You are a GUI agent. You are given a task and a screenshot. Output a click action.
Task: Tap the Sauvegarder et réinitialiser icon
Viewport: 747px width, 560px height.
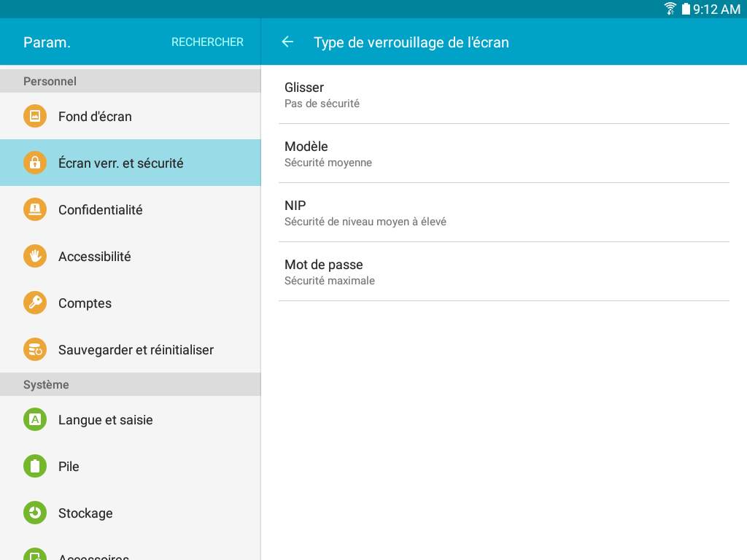pos(35,349)
